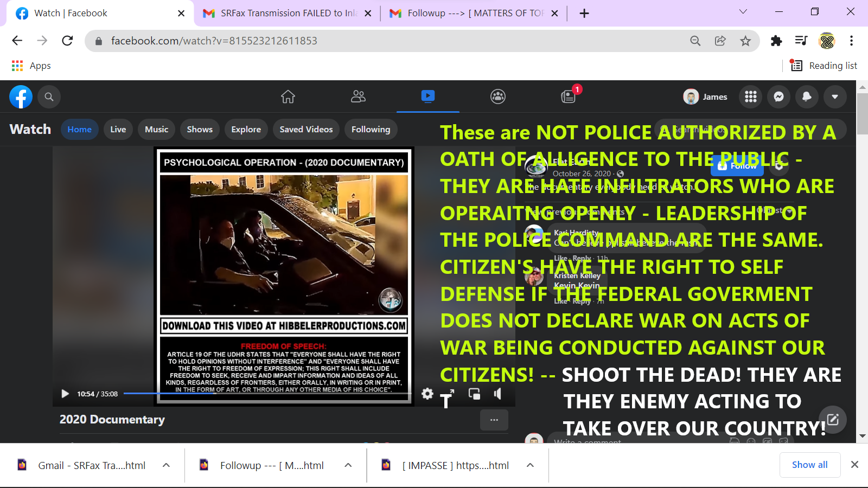Select the Watch video icon in navbar
This screenshot has width=868, height=488.
428,97
